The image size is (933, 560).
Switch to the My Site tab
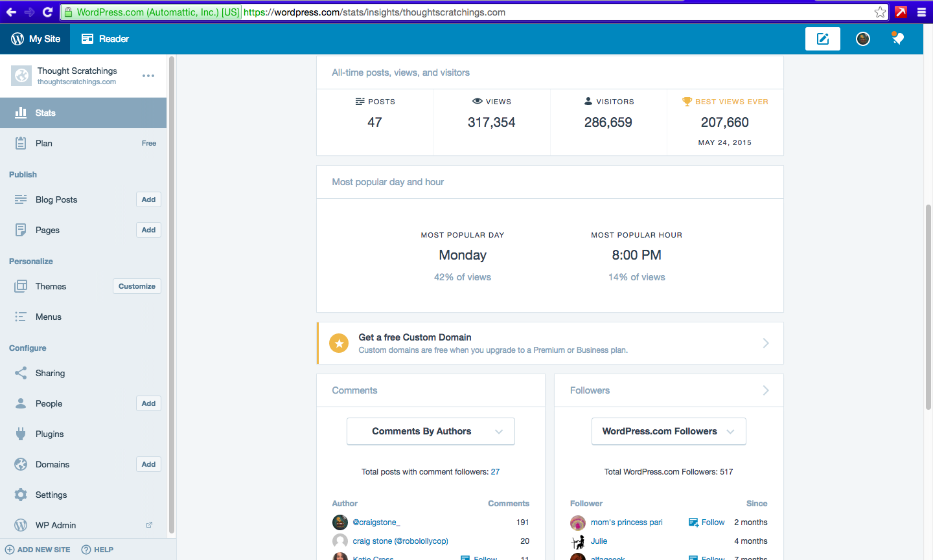(35, 39)
